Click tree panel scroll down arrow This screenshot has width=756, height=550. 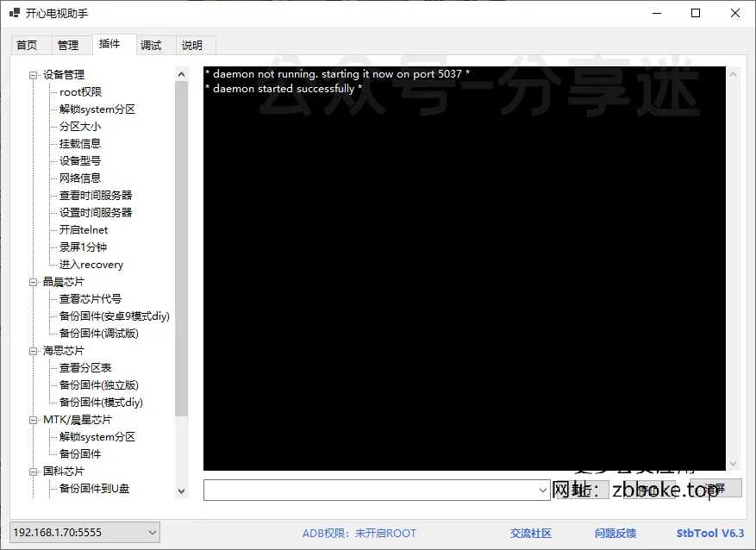[181, 491]
